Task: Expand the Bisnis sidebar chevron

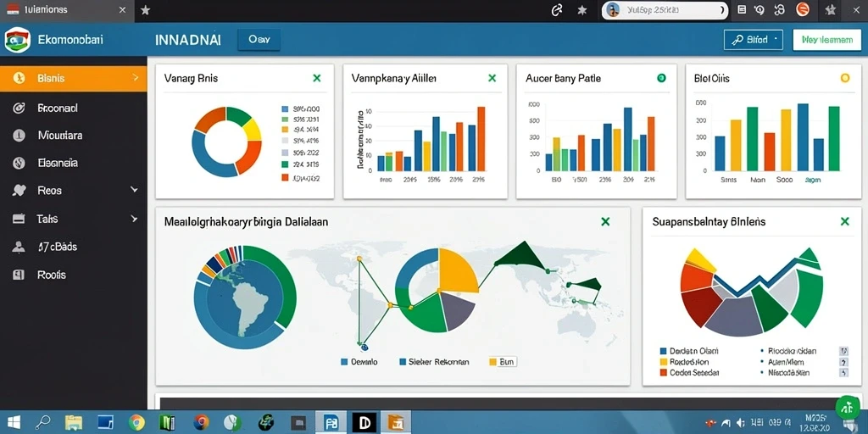Action: pyautogui.click(x=136, y=78)
